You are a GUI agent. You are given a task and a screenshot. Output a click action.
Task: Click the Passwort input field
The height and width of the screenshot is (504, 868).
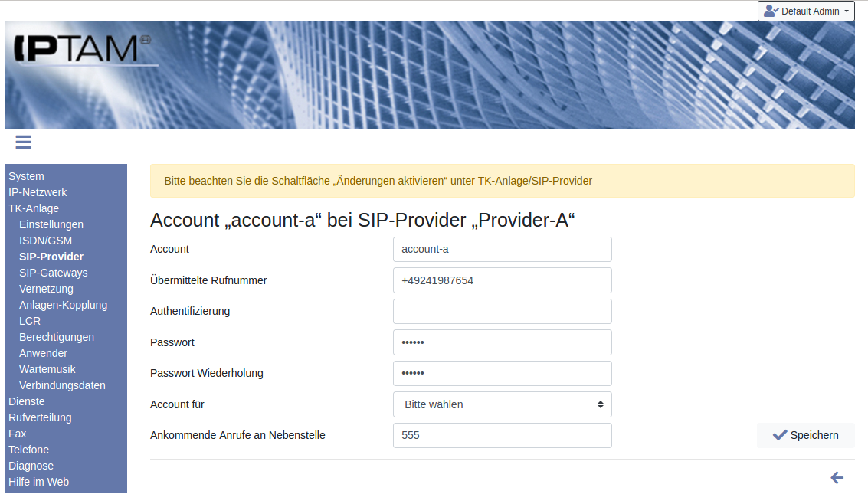click(x=503, y=342)
